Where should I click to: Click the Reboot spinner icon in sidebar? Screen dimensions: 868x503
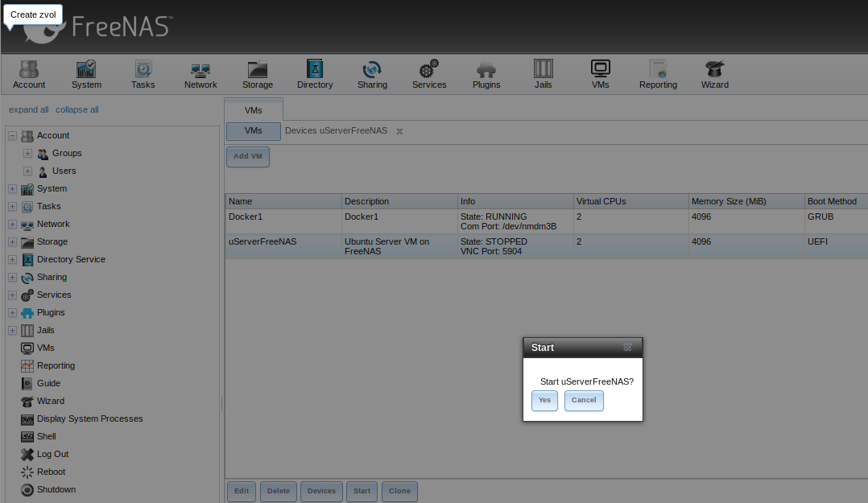click(x=27, y=472)
